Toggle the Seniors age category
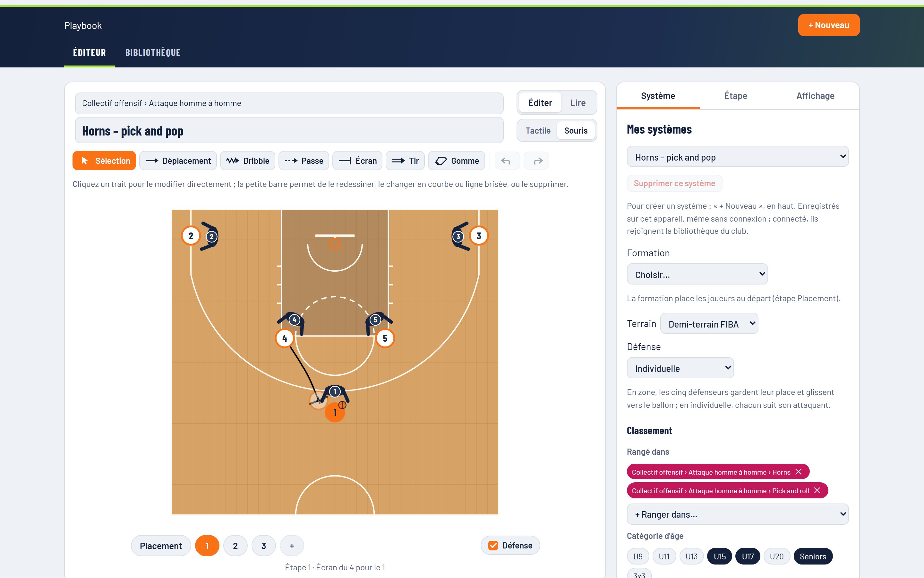The height and width of the screenshot is (578, 924). (813, 556)
